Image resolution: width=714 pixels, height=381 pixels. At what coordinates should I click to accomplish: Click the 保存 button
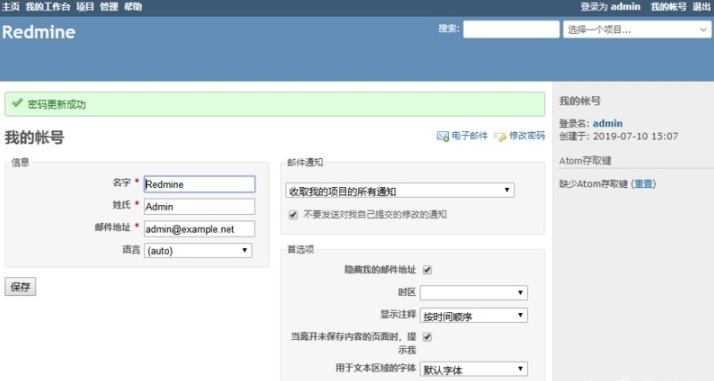pos(20,287)
